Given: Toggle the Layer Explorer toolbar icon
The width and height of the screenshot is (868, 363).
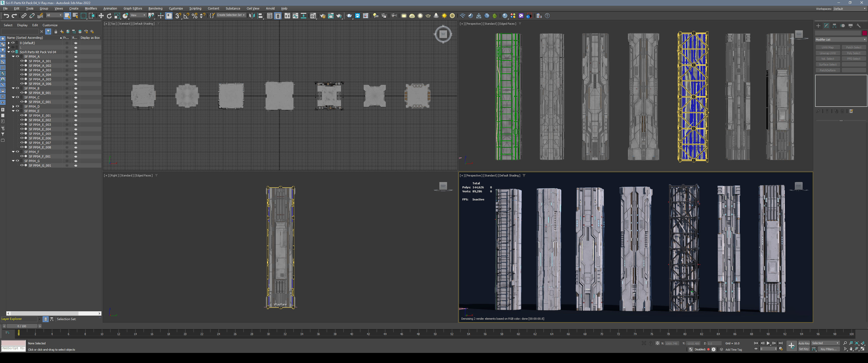Looking at the screenshot, I should pyautogui.click(x=278, y=16).
